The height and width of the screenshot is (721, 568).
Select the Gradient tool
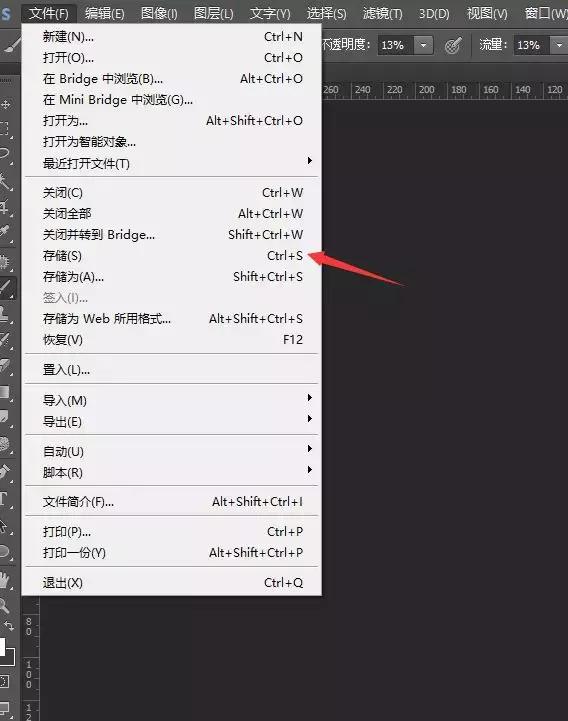[x=6, y=392]
